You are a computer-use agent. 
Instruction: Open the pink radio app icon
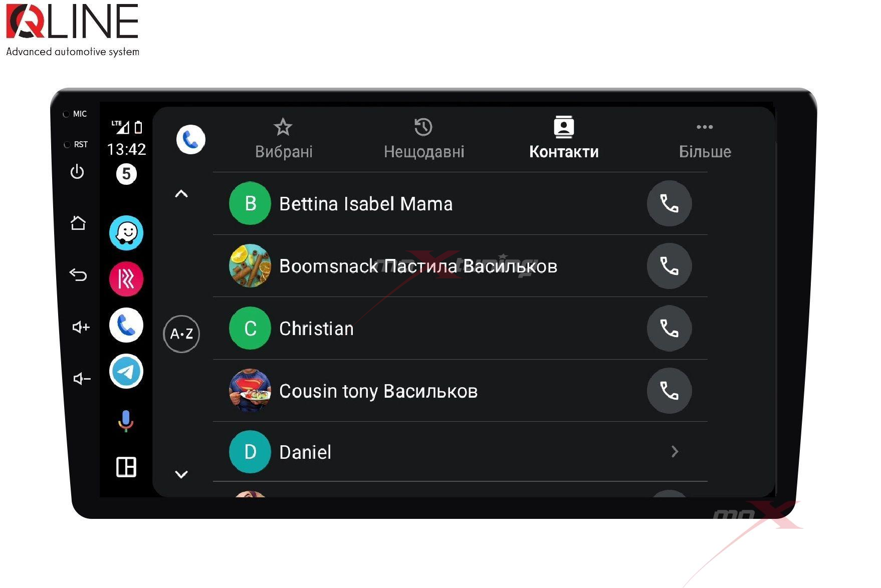coord(126,279)
